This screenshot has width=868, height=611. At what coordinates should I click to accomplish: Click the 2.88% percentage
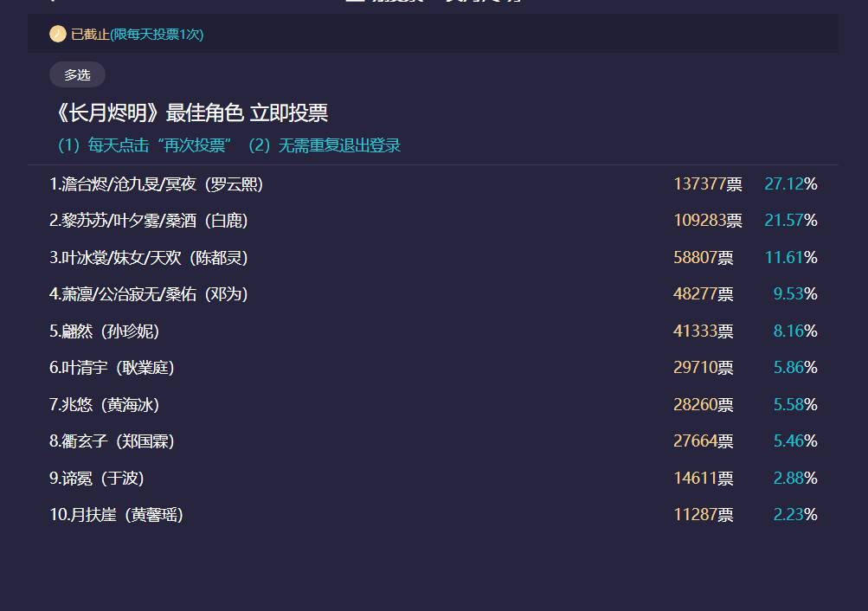(795, 479)
